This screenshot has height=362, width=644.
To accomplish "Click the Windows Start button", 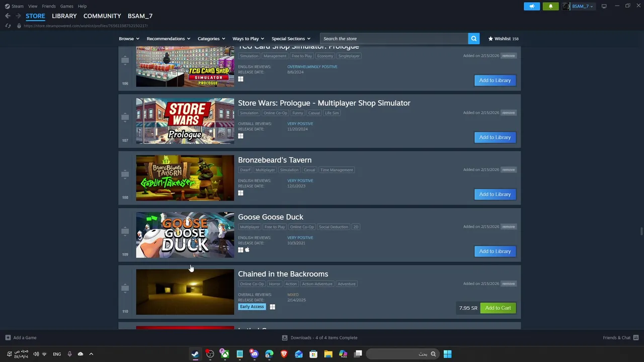I will pyautogui.click(x=447, y=354).
